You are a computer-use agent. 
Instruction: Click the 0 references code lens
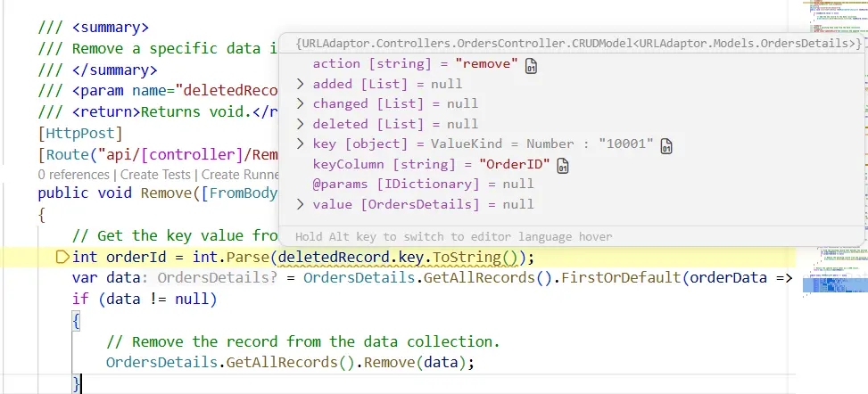[x=74, y=175]
